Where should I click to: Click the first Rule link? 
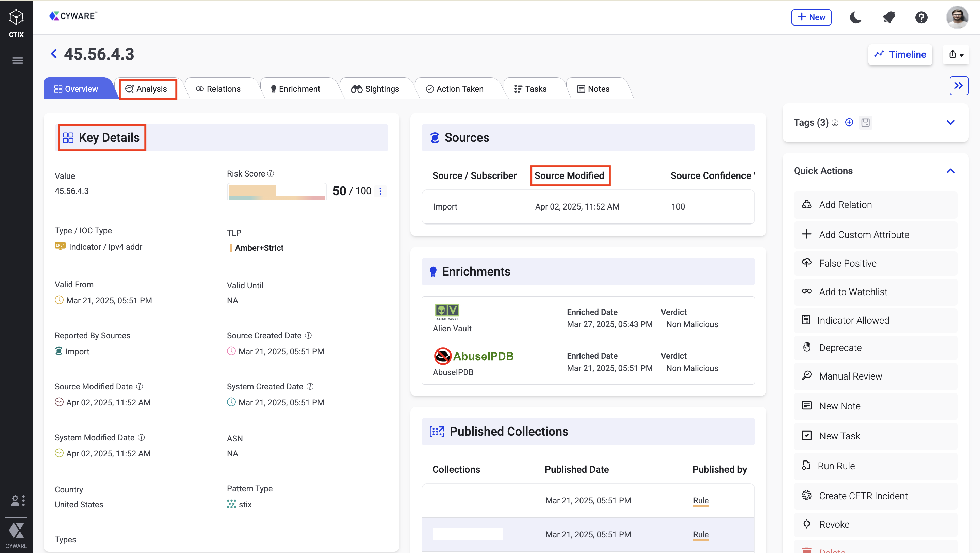click(700, 501)
